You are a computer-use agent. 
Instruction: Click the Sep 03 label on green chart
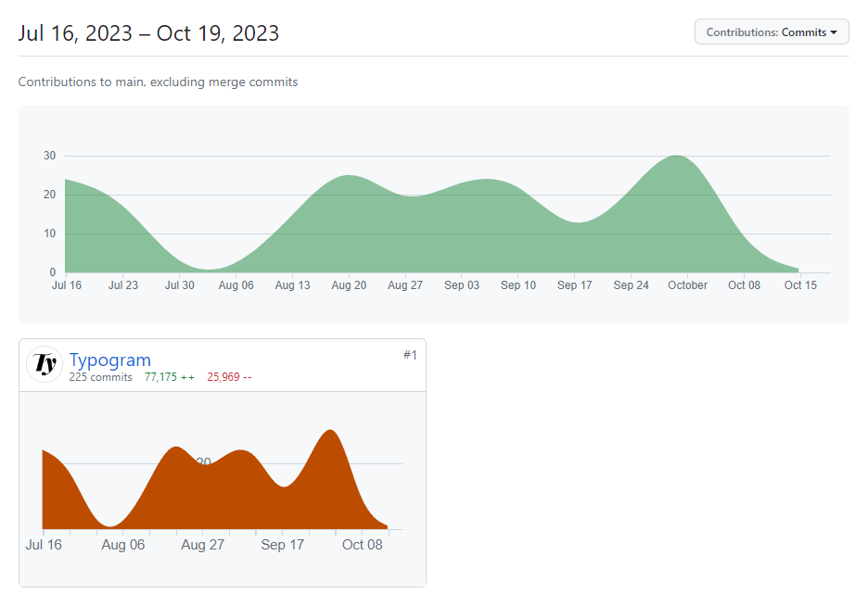click(x=462, y=285)
